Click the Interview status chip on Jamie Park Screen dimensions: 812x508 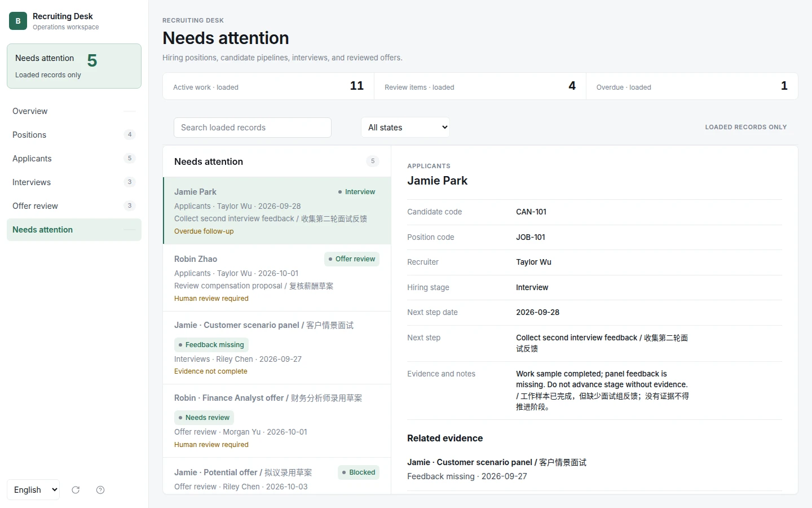pyautogui.click(x=356, y=192)
